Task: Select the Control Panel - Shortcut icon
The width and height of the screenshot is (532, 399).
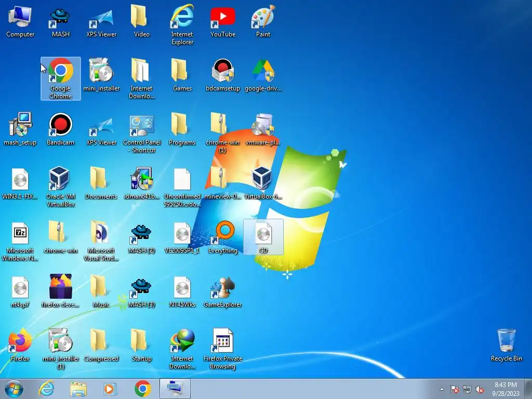Action: [141, 133]
